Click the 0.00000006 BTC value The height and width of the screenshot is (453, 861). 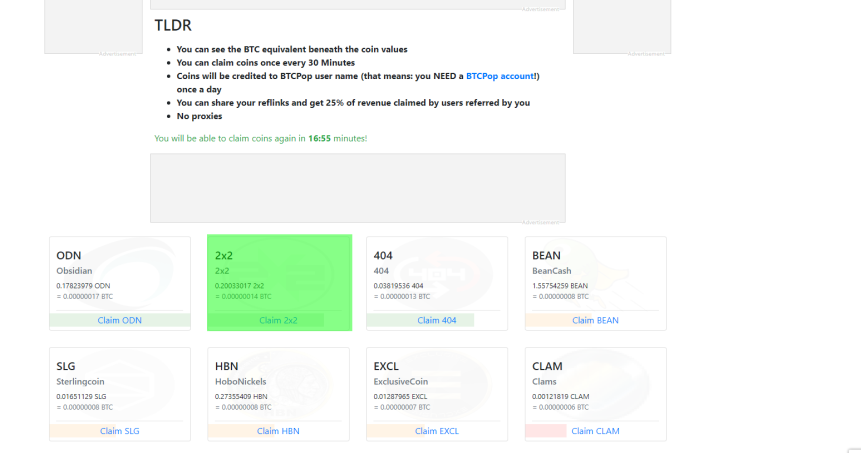(561, 407)
